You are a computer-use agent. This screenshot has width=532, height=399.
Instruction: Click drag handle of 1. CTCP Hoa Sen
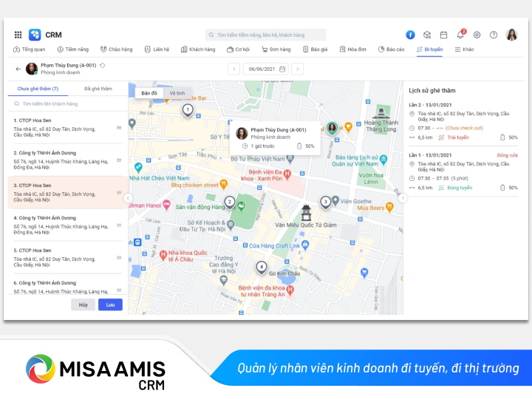(x=119, y=128)
